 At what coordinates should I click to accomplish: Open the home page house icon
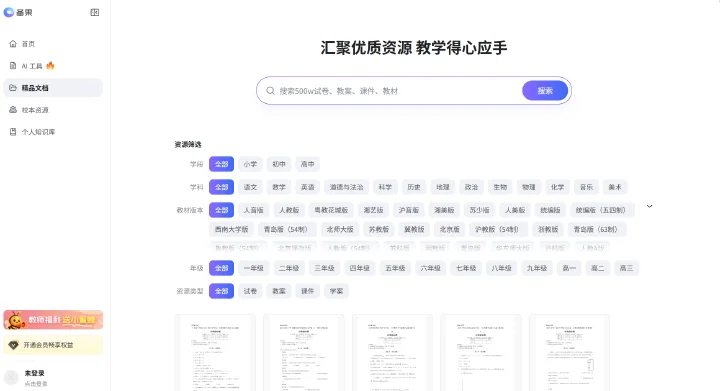point(13,44)
